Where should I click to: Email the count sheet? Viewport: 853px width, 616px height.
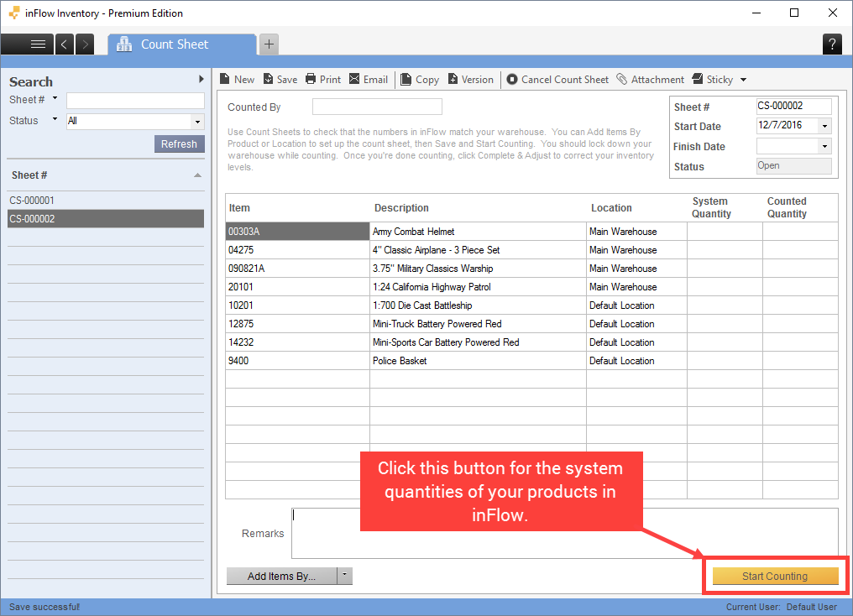tap(369, 80)
